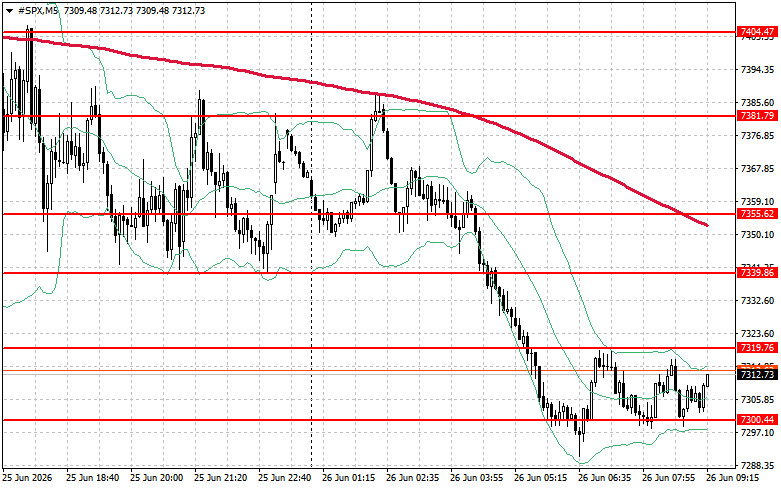Click the 7288.35 price scale value

(x=757, y=466)
